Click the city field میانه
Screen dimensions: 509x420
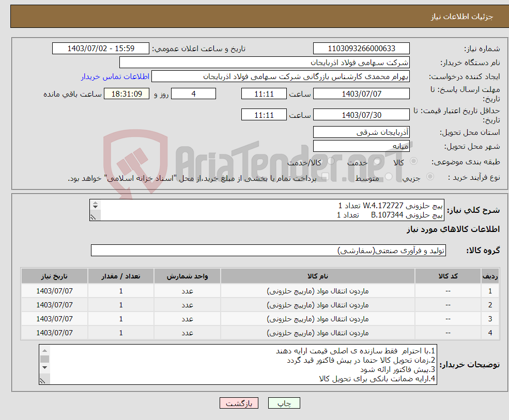tap(361, 146)
